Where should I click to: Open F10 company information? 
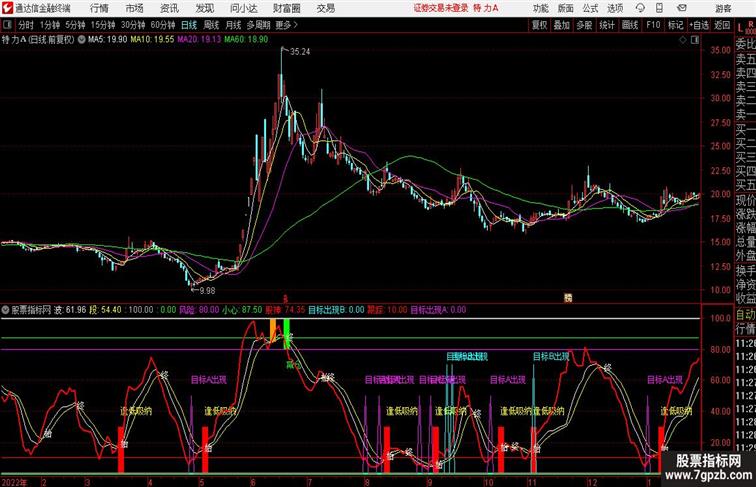click(x=653, y=25)
